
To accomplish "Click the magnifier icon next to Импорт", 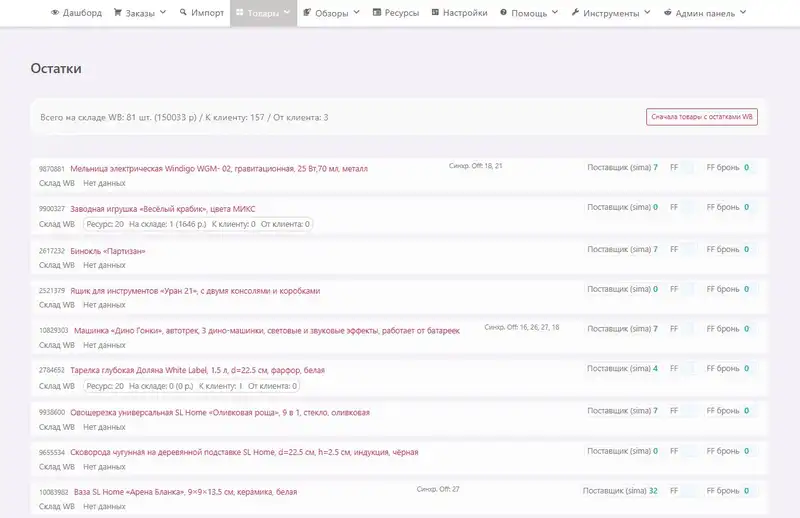I will tap(183, 12).
